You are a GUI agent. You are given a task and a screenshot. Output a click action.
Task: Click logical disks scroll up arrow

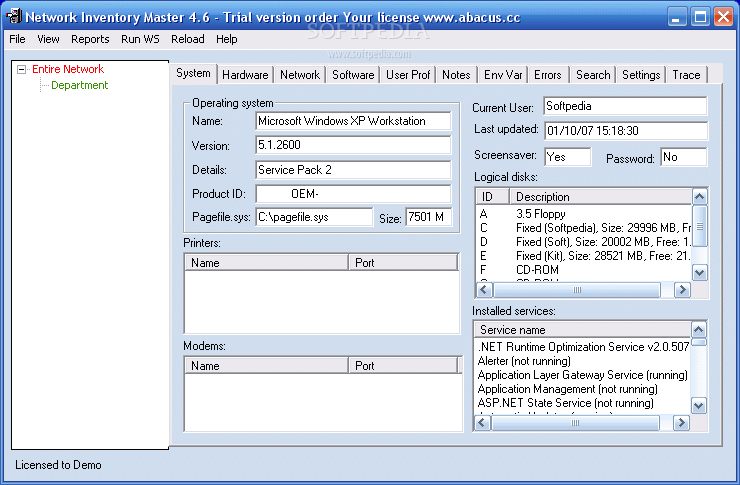point(699,196)
